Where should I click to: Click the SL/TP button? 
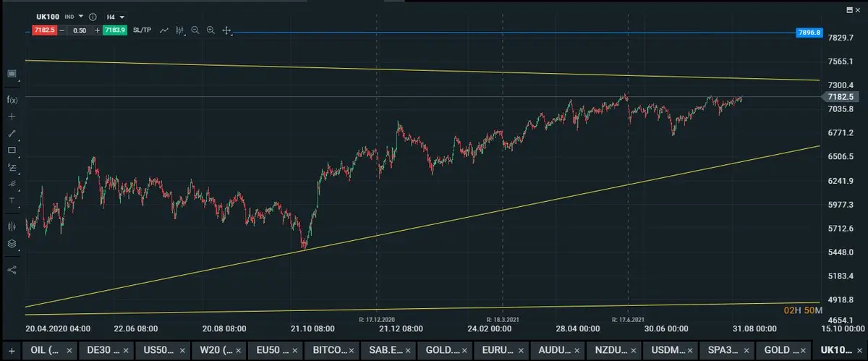(142, 30)
